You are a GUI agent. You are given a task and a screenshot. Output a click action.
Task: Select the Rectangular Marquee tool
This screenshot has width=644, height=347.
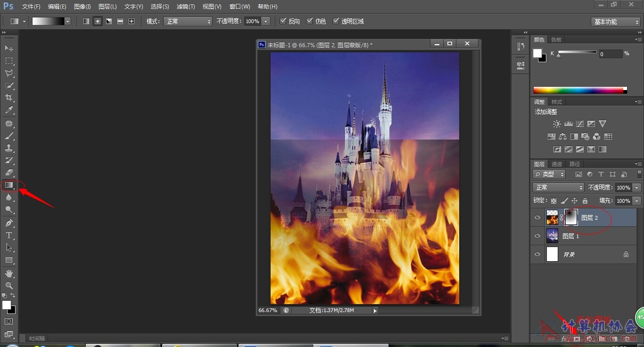tap(9, 61)
